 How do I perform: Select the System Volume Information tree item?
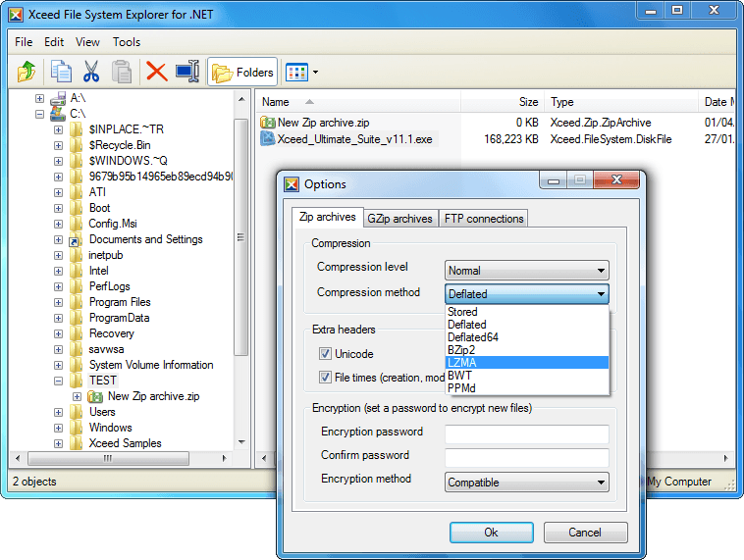pyautogui.click(x=151, y=365)
